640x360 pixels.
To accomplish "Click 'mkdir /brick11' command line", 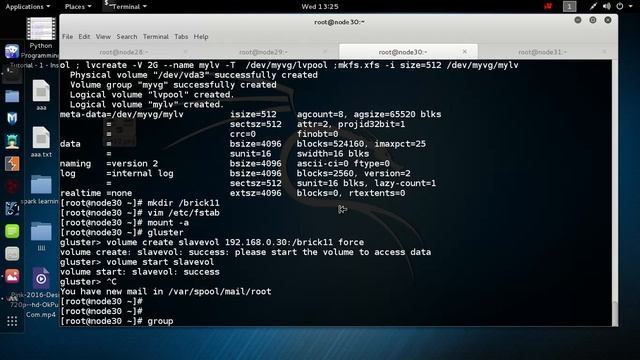I will (x=140, y=203).
